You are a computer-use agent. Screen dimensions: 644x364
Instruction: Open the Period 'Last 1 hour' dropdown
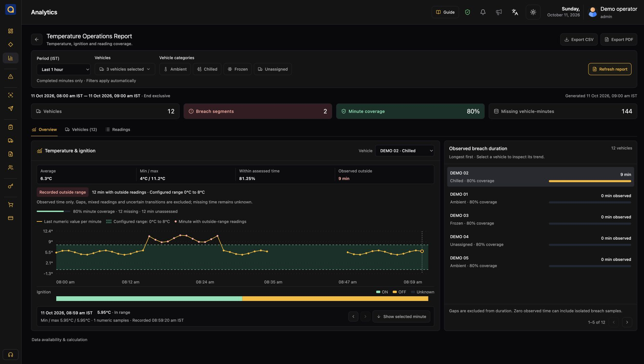(64, 69)
